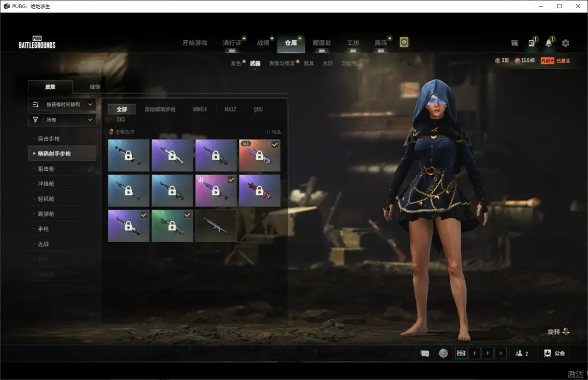The width and height of the screenshot is (588, 380).
Task: Filter skins by MINI14
Action: (200, 109)
